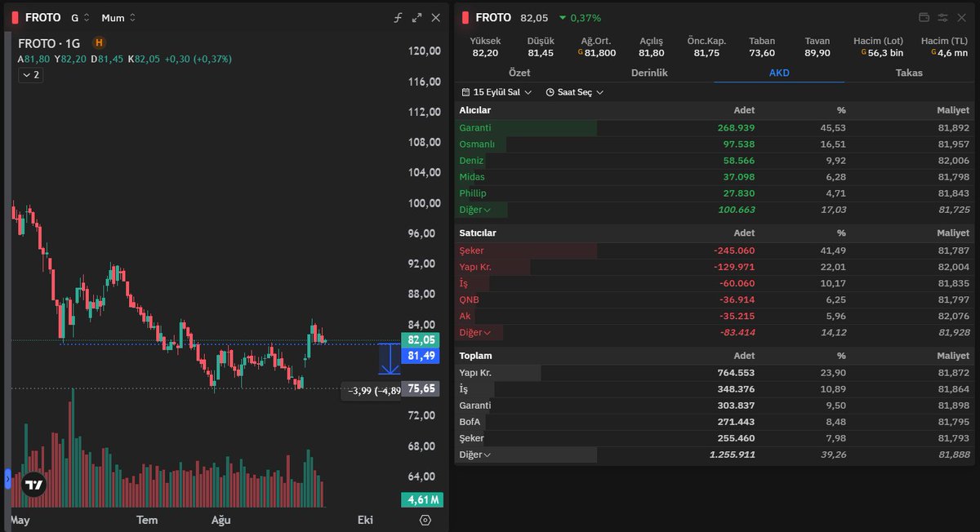Click the FROTO symbol name in the AKD header
This screenshot has height=532, width=980.
[493, 17]
